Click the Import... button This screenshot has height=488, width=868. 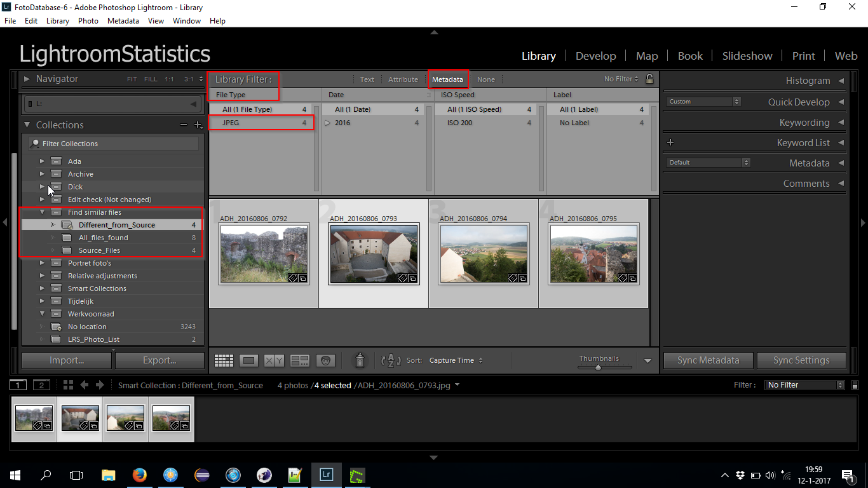(x=67, y=360)
